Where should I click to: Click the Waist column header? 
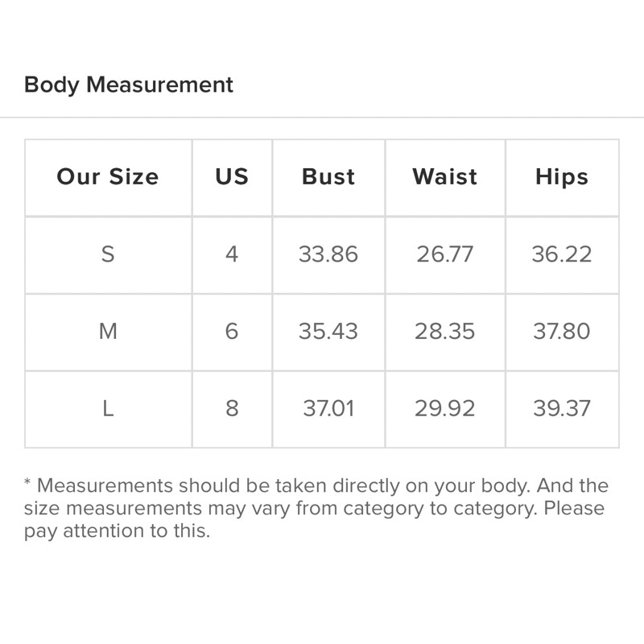click(445, 177)
